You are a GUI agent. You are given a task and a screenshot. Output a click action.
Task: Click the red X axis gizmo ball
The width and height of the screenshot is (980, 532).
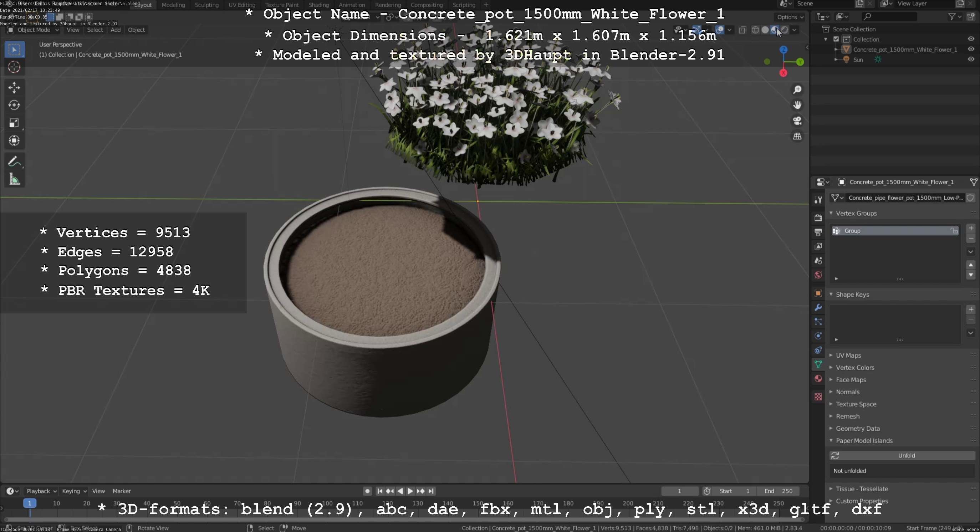[x=783, y=73]
